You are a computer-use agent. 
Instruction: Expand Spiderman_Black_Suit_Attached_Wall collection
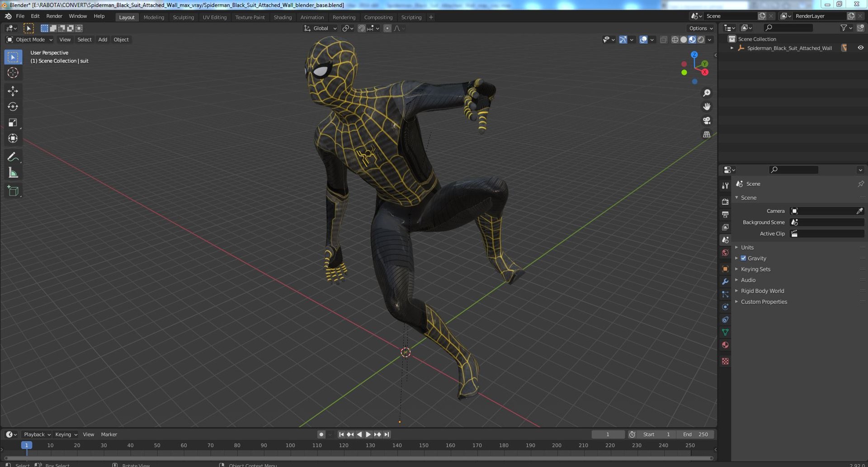click(x=732, y=48)
